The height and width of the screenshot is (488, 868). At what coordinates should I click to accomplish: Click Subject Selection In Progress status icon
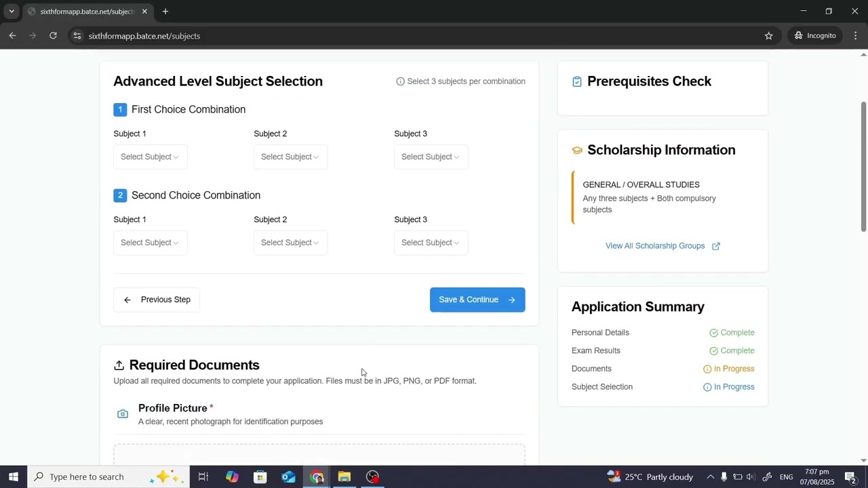[707, 387]
